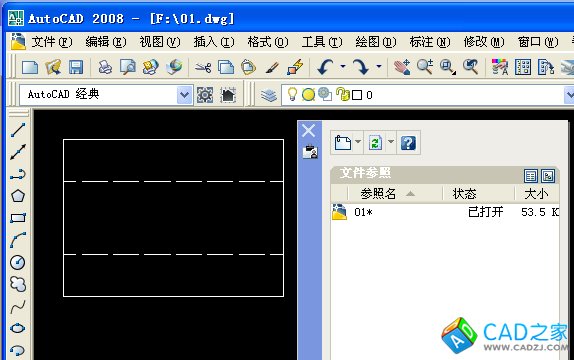
Task: Activate the Pan realtime hand tool
Action: click(402, 67)
